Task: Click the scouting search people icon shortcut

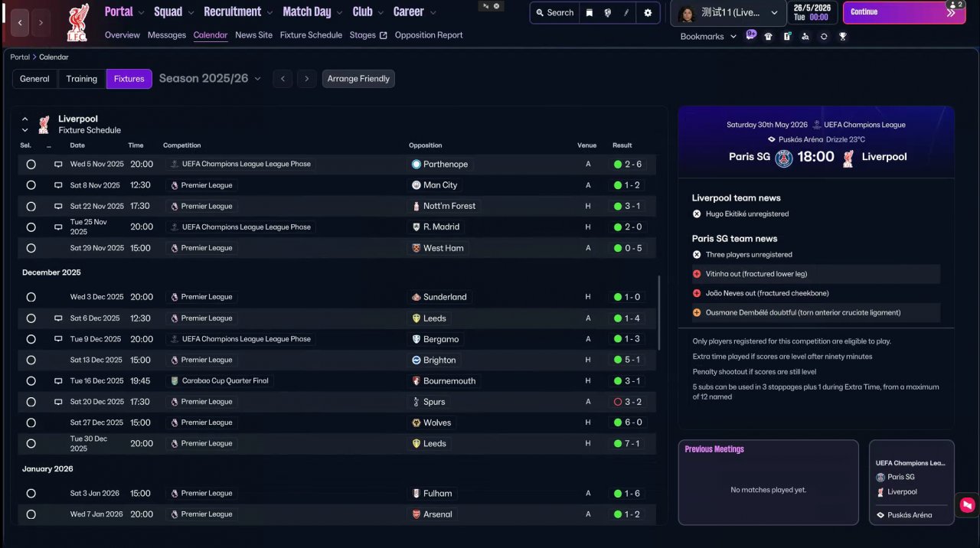Action: [805, 36]
